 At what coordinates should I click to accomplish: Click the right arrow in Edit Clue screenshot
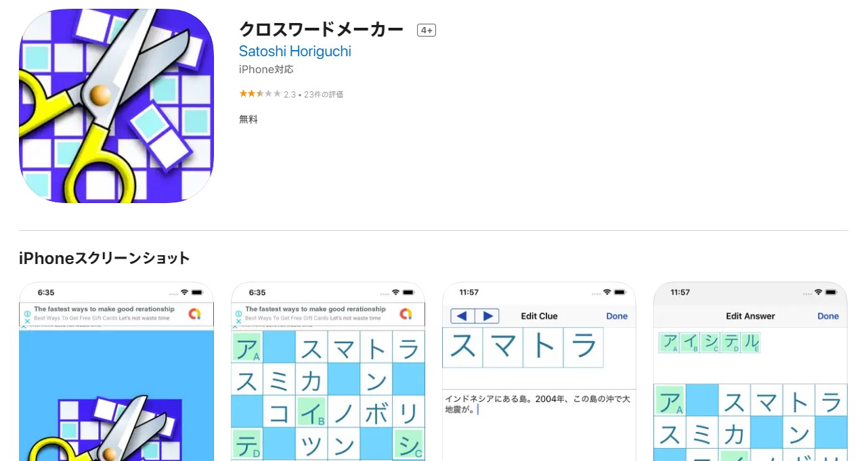(487, 316)
